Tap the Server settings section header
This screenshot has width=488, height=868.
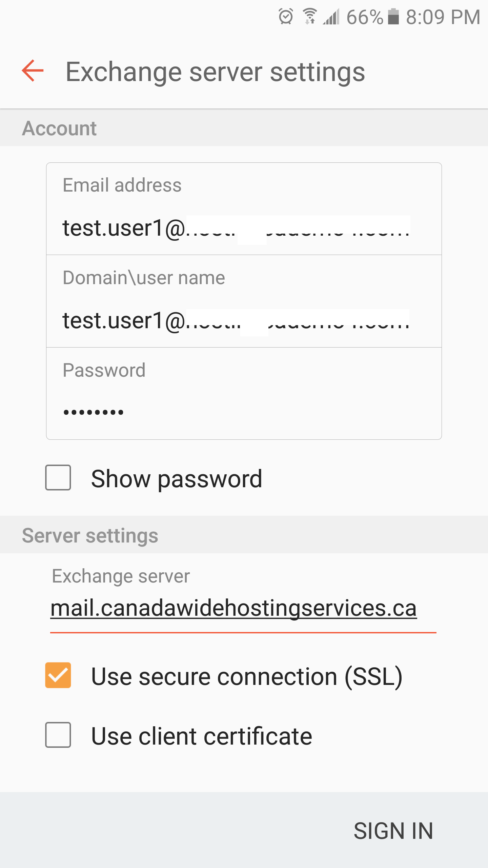pos(90,535)
